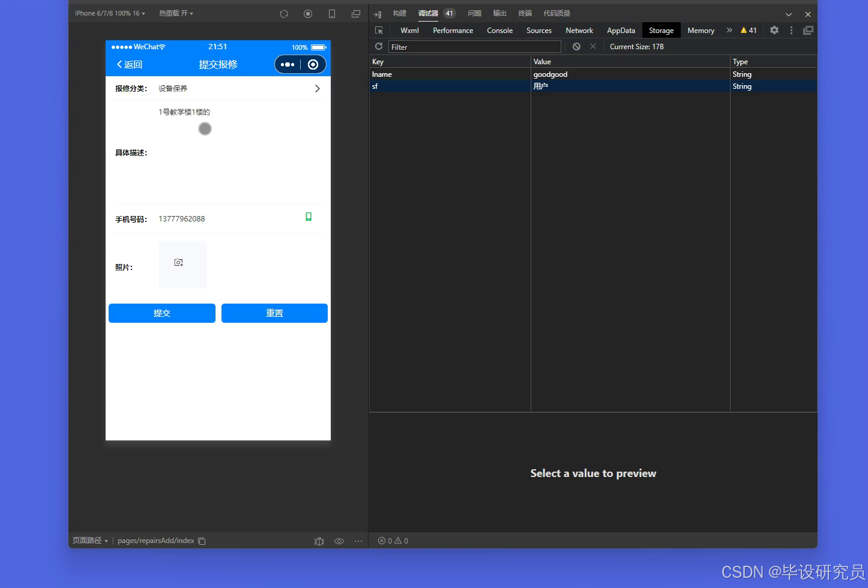Close the debugger panel
Viewport: 868px width, 588px height.
(x=808, y=14)
